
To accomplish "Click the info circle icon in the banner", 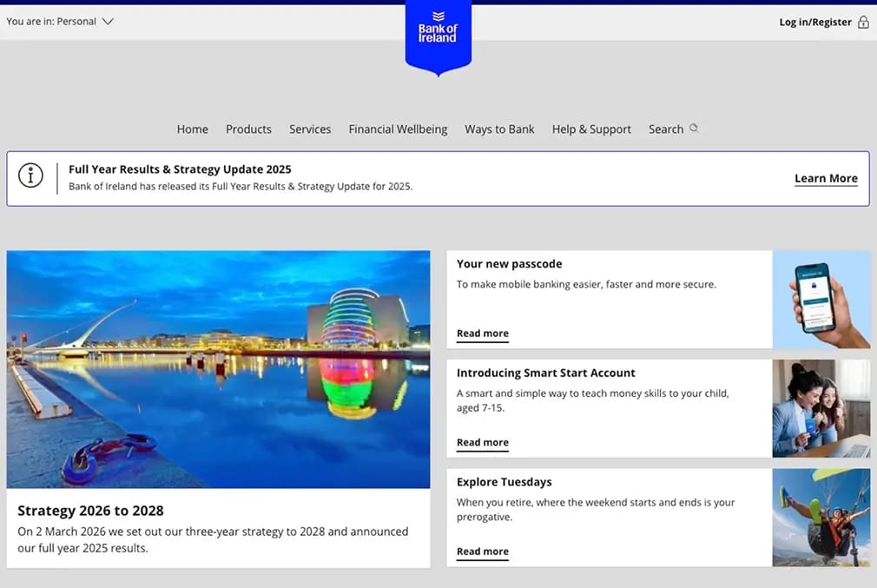I will click(x=30, y=175).
